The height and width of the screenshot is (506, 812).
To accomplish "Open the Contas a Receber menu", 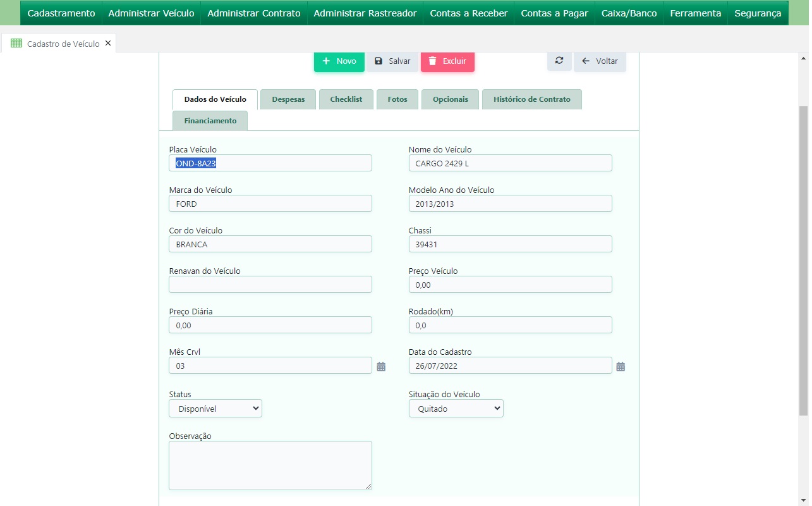I will click(x=468, y=13).
